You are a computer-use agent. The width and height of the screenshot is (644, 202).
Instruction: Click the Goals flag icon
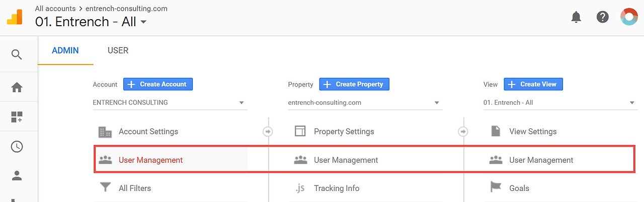(x=496, y=188)
